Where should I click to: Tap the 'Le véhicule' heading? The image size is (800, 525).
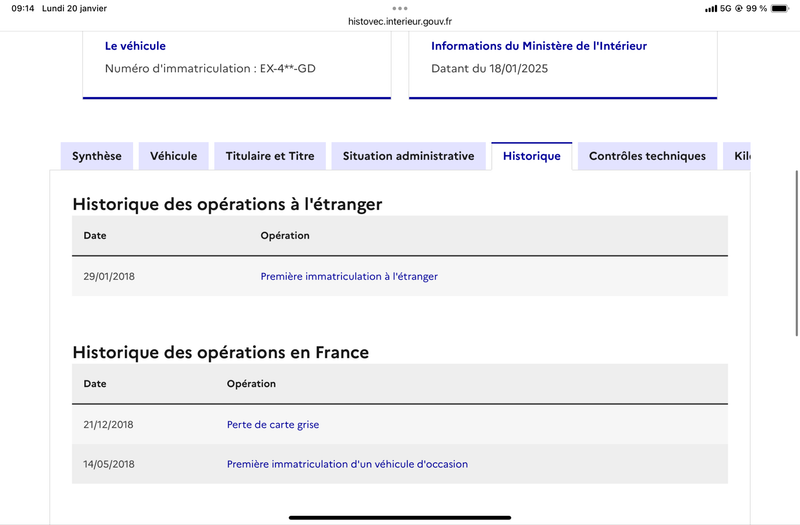135,46
